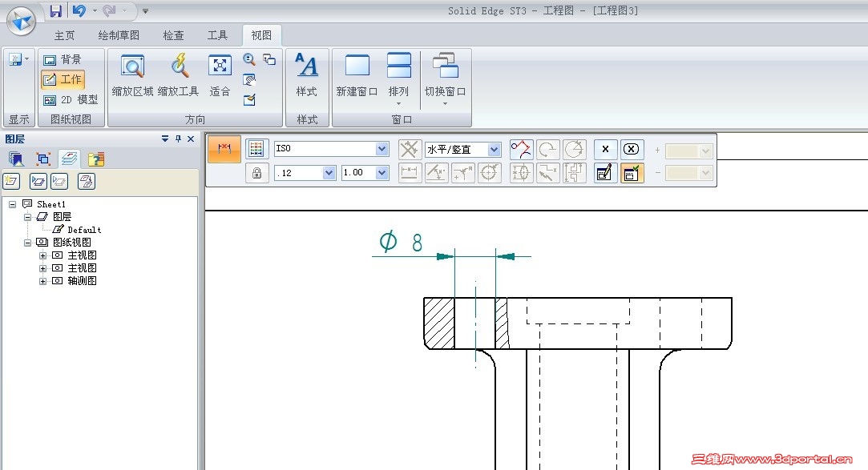
Task: Click the show layer icon
Action: pos(38,182)
